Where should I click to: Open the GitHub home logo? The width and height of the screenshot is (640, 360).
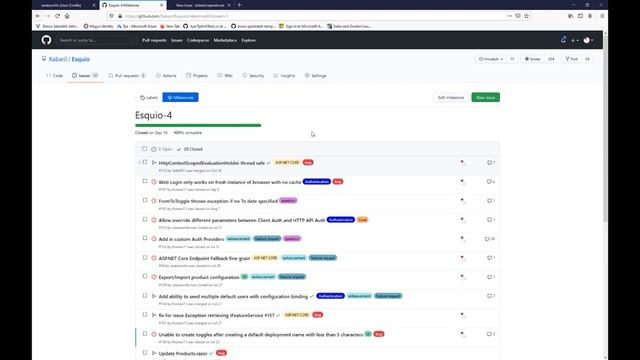46,40
